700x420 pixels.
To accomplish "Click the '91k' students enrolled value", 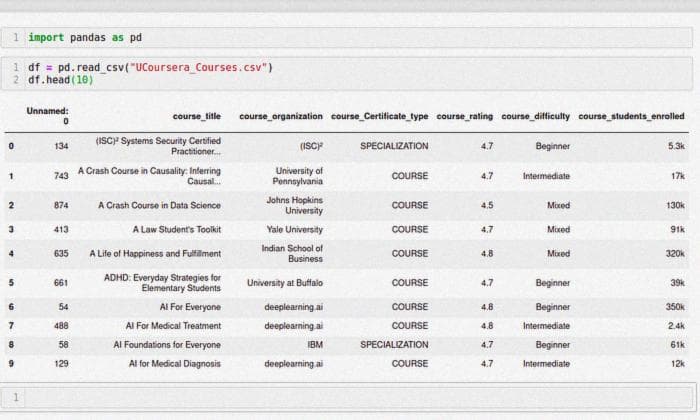I will coord(678,229).
